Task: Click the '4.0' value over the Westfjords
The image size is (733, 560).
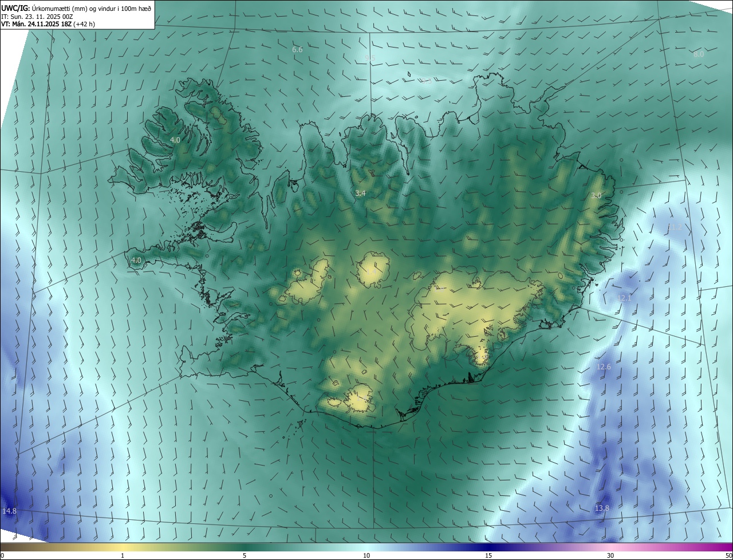Action: [x=175, y=140]
